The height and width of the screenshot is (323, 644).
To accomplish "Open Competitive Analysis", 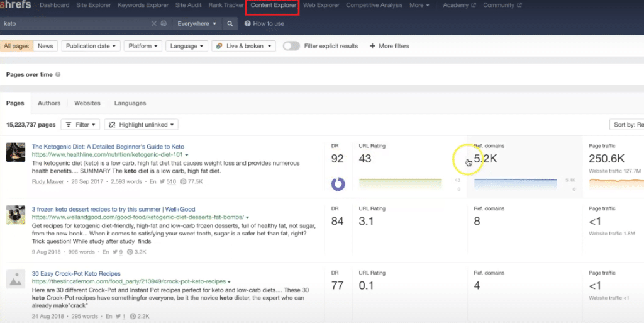I will coord(374,5).
